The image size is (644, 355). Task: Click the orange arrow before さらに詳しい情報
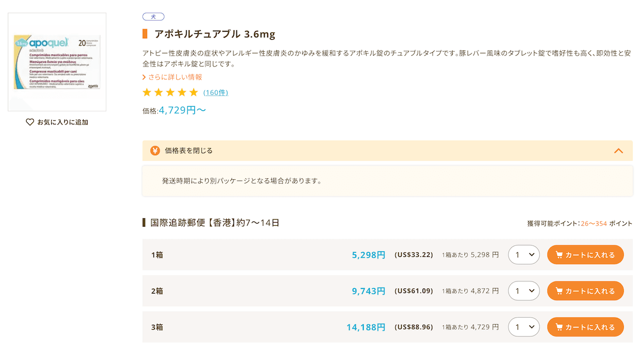pos(143,78)
